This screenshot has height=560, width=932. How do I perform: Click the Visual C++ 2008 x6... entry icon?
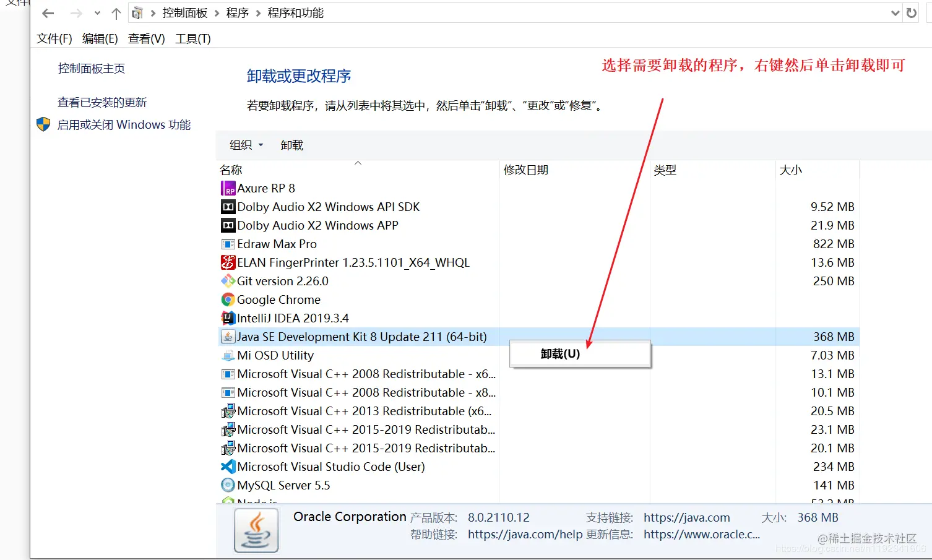click(228, 374)
